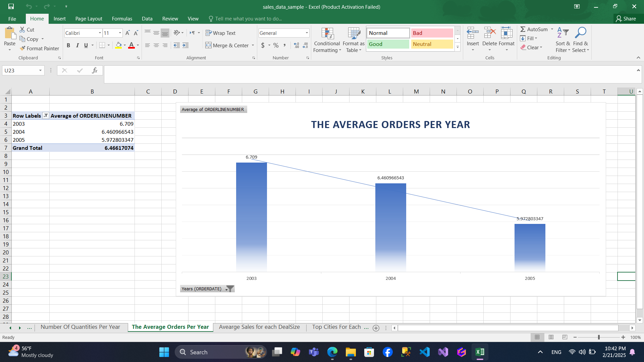Expand the Name Box dropdown arrow

click(x=40, y=70)
